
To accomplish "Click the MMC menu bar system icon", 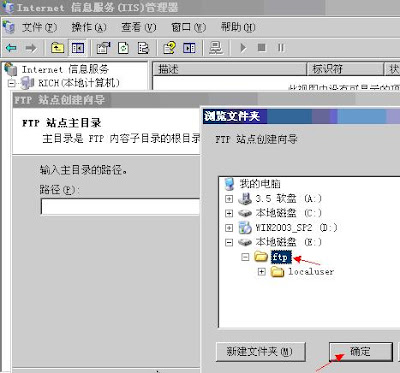I will click(9, 27).
